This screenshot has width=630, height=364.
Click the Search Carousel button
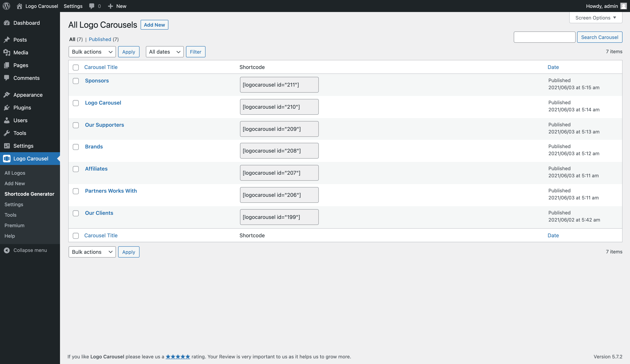[600, 37]
